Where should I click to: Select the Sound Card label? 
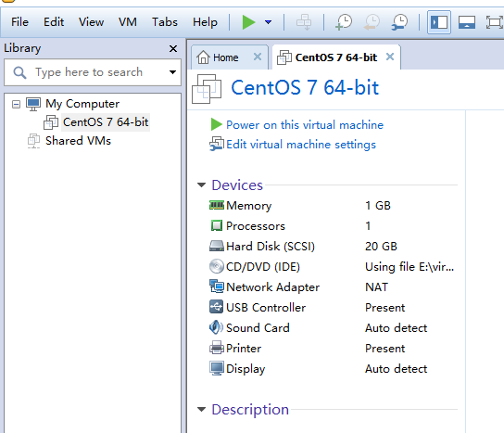tap(258, 328)
